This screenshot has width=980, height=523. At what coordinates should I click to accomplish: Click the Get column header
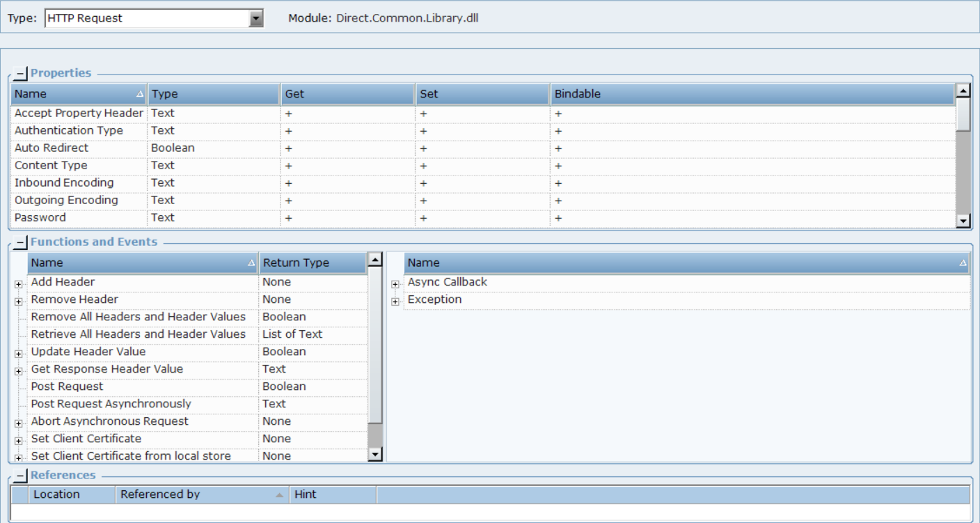(348, 93)
